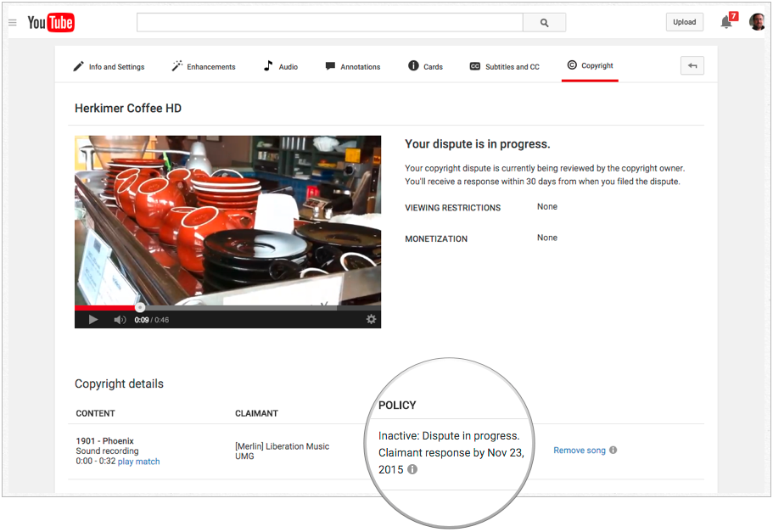Switch to the Annotations tab
This screenshot has width=773, height=532.
tap(353, 65)
